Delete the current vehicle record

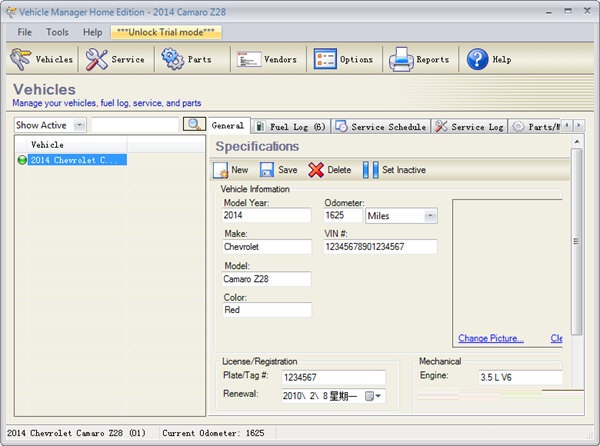tap(329, 170)
